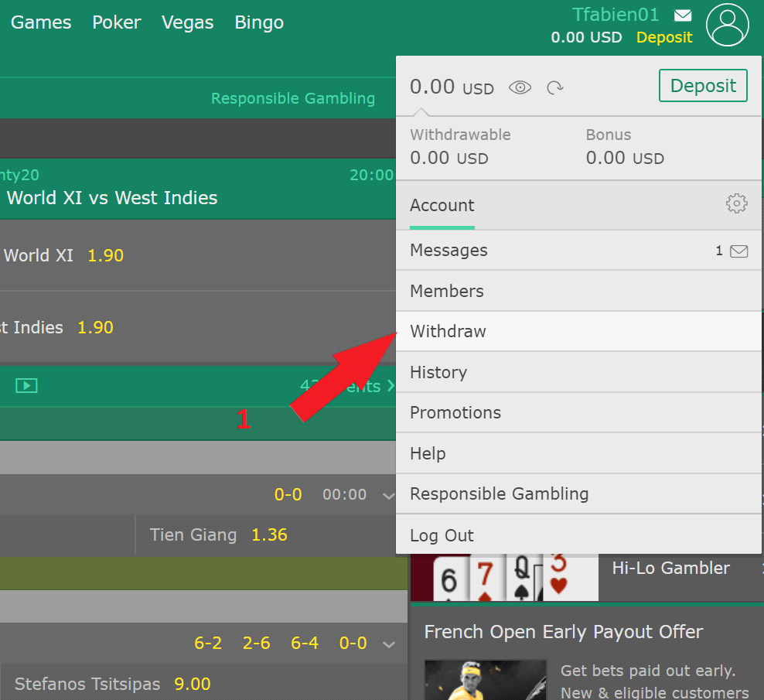Click the live stream play icon
Image resolution: width=764 pixels, height=700 pixels.
coord(26,386)
